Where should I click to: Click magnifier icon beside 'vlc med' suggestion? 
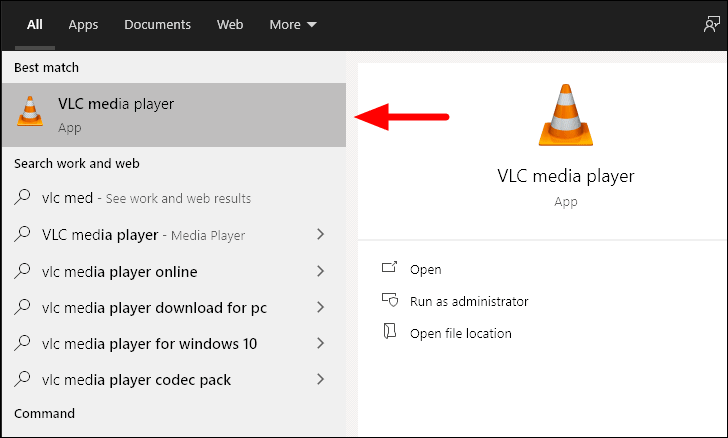22,197
